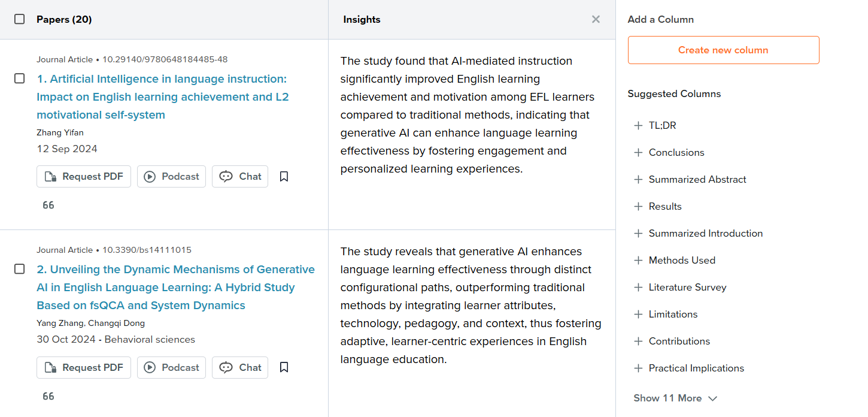868x417 pixels.
Task: Click the cite quote icon under second paper
Action: [x=48, y=397]
